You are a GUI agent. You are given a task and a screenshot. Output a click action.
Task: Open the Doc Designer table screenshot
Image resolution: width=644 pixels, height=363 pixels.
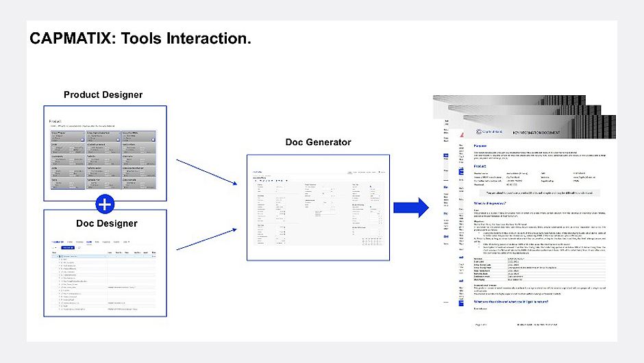point(103,275)
